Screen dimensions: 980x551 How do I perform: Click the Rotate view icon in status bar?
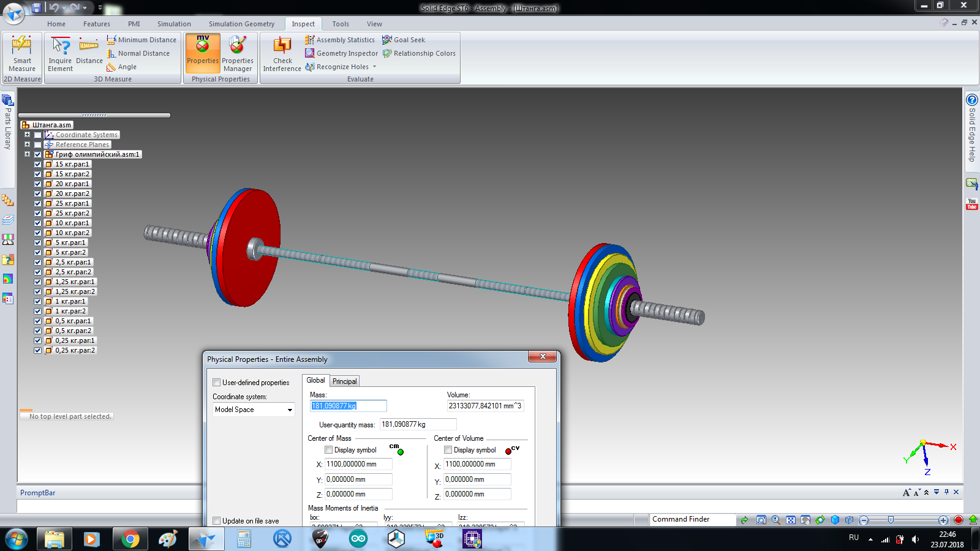pyautogui.click(x=820, y=520)
